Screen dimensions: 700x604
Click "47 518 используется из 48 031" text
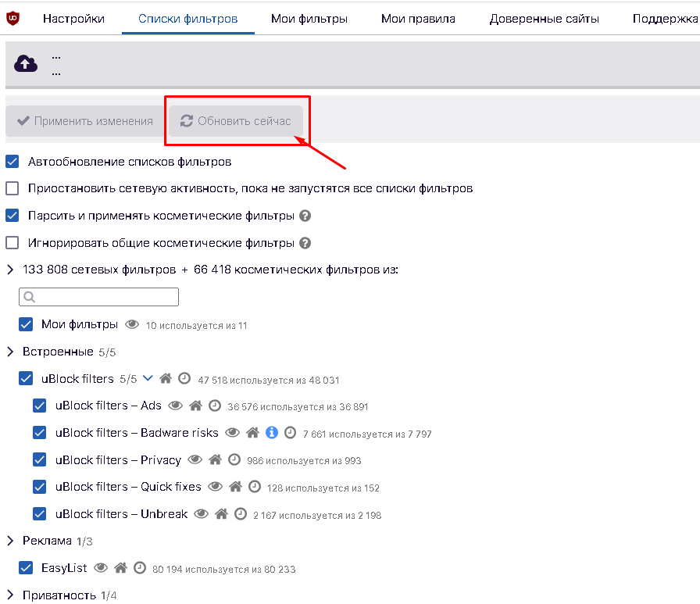pos(269,380)
